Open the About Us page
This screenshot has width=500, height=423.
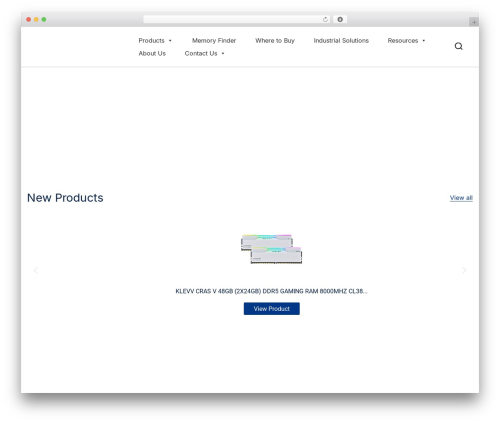152,53
